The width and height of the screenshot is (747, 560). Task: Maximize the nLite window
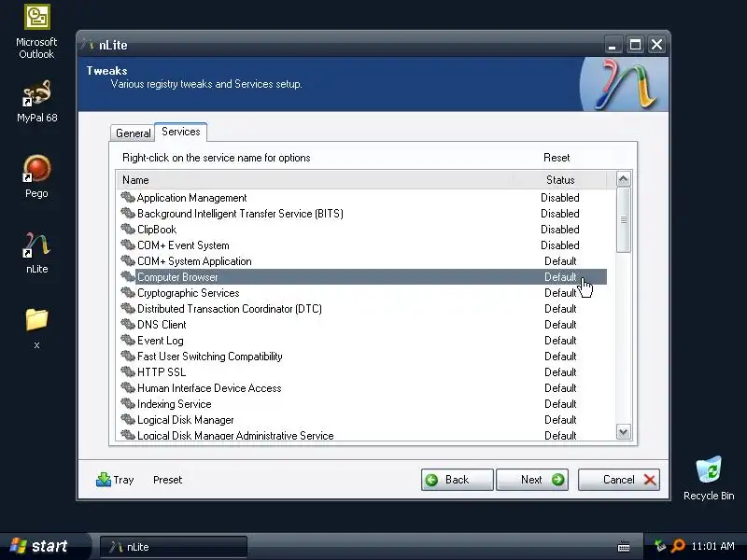[x=635, y=45]
